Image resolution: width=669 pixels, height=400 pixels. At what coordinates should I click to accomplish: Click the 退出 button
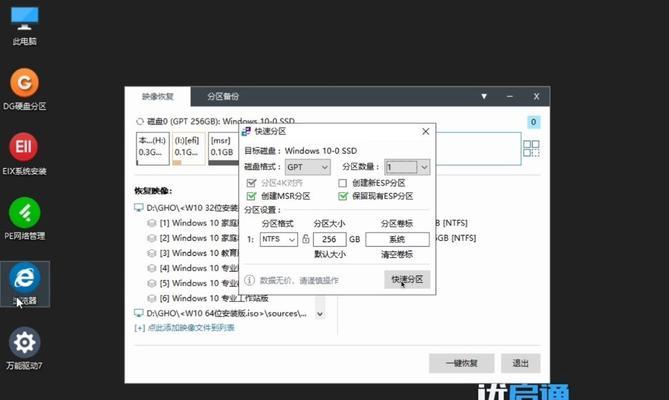pyautogui.click(x=520, y=363)
